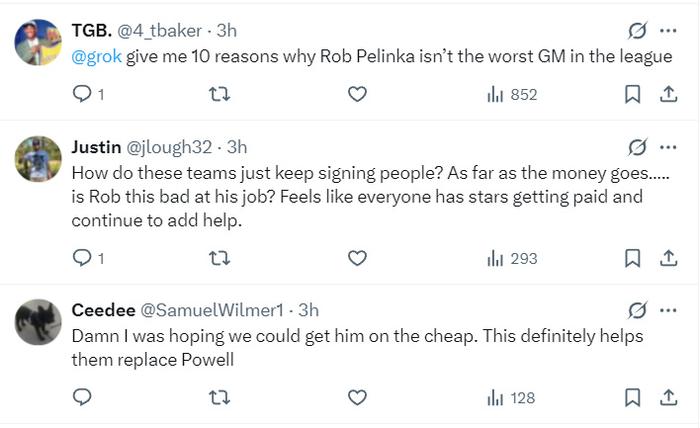Bookmark Justin's tweet
This screenshot has height=428, width=700.
pyautogui.click(x=632, y=259)
